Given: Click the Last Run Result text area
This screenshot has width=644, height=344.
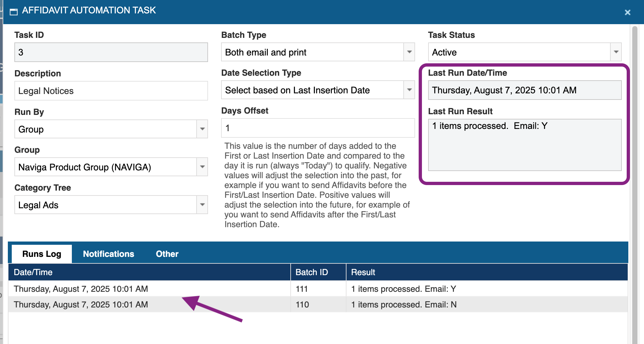Looking at the screenshot, I should coord(524,145).
